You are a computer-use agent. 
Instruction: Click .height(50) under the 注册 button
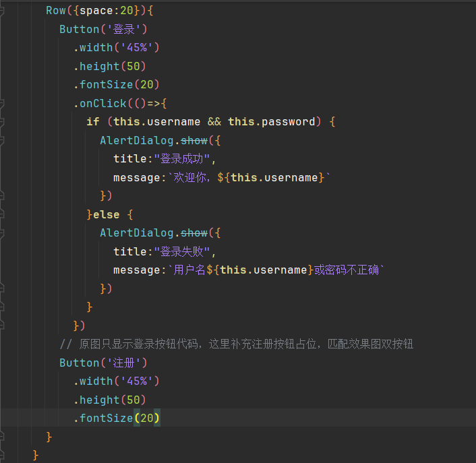coord(110,400)
